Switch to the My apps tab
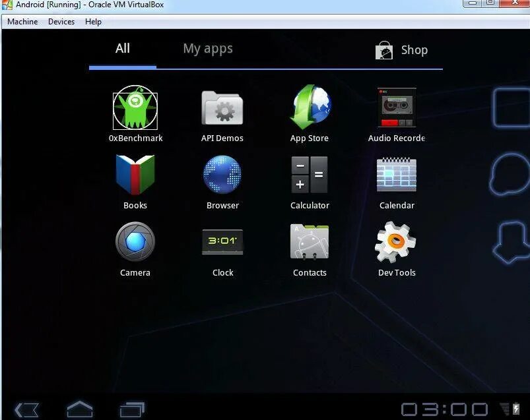This screenshot has height=420, width=530. (208, 49)
